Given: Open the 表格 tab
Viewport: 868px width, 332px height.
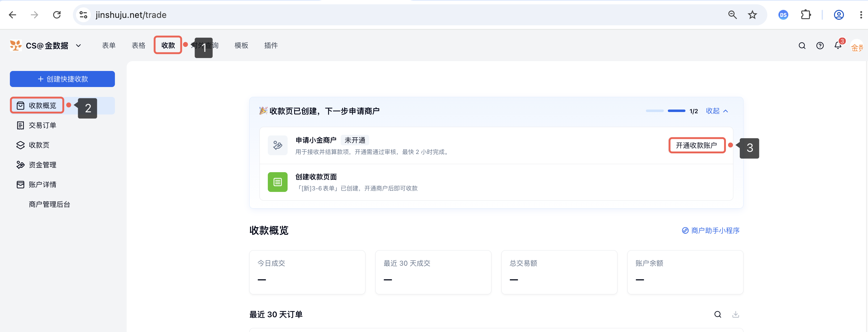Looking at the screenshot, I should tap(138, 45).
